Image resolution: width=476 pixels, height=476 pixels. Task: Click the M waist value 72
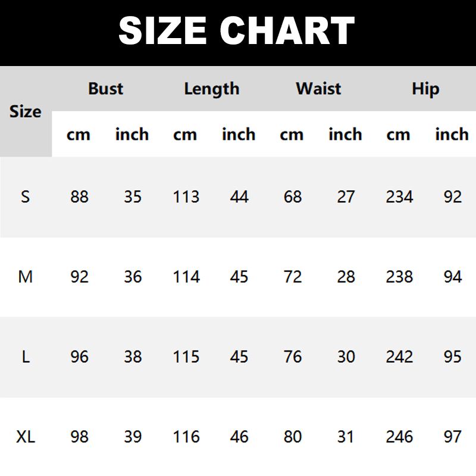click(292, 277)
